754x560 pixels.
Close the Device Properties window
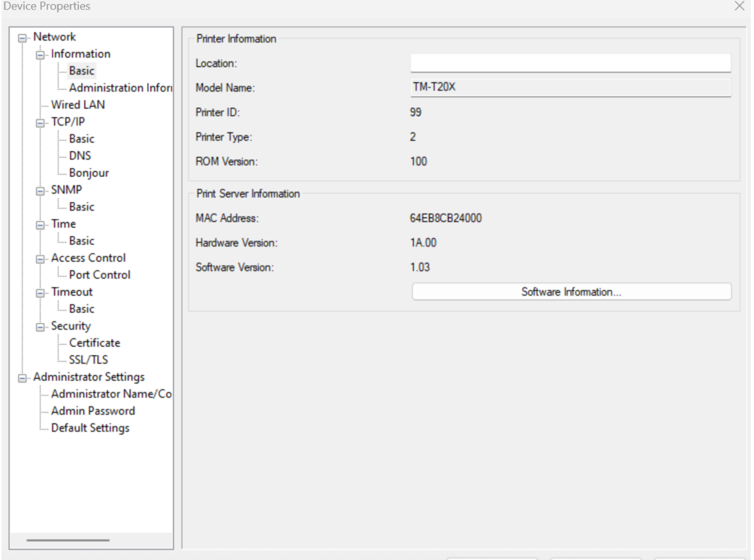pos(739,6)
